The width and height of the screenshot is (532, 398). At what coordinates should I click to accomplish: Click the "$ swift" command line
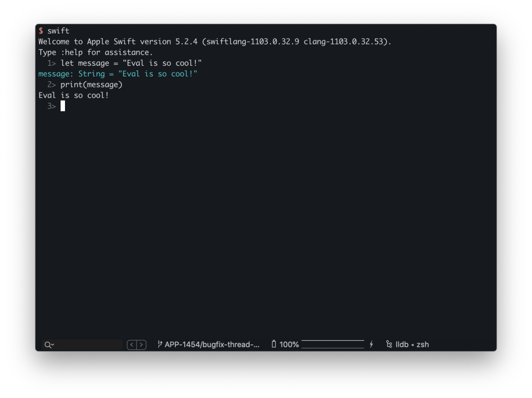coord(54,31)
